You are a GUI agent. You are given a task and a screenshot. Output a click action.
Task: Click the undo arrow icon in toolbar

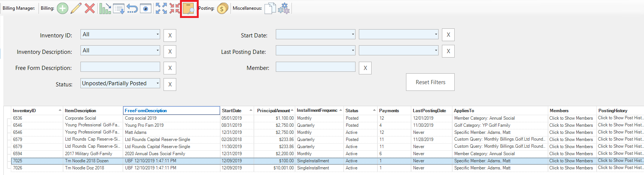pyautogui.click(x=132, y=8)
